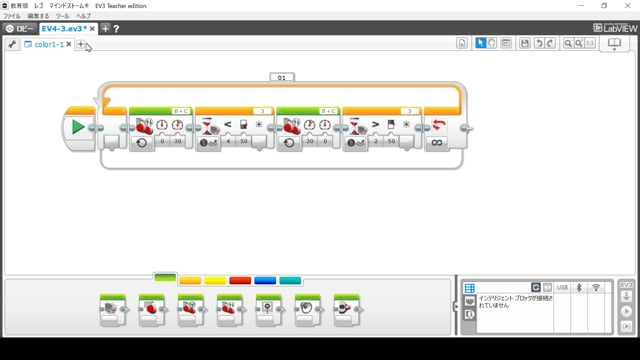Image resolution: width=640 pixels, height=360 pixels.
Task: Edit second Move Tank left power -30
Action: click(x=310, y=141)
